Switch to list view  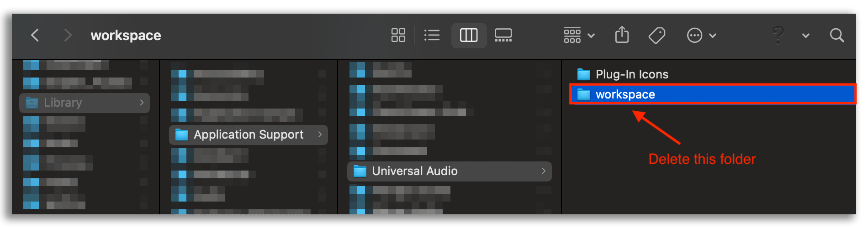click(x=432, y=35)
